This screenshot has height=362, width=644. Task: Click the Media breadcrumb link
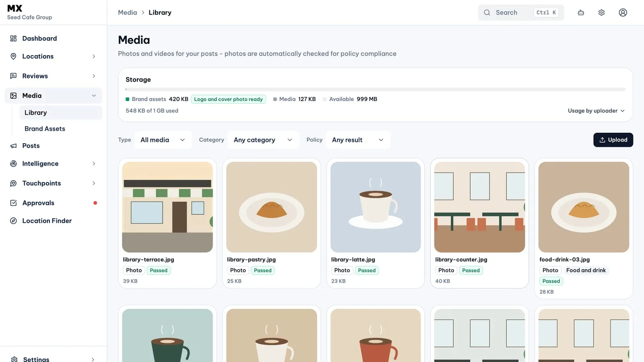coord(128,12)
